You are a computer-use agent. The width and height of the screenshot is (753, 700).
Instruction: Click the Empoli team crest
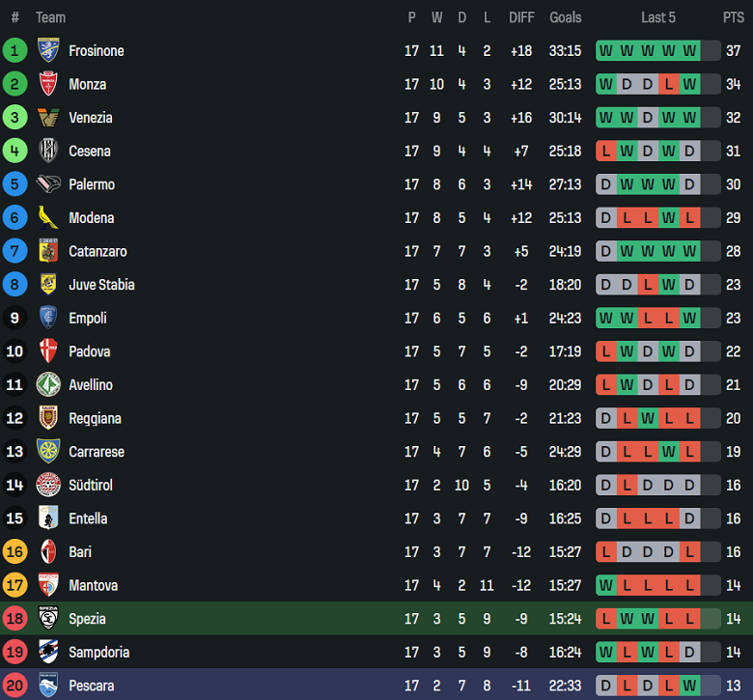pyautogui.click(x=48, y=319)
